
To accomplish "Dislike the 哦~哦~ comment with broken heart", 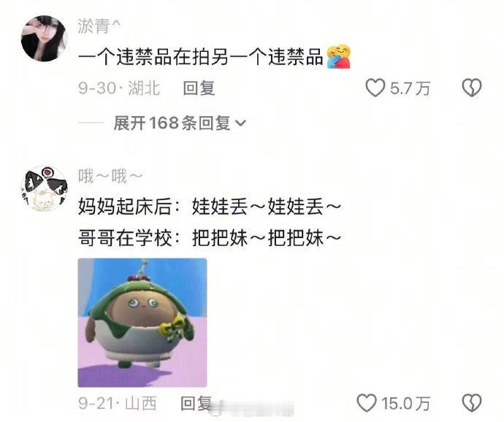I will point(472,403).
